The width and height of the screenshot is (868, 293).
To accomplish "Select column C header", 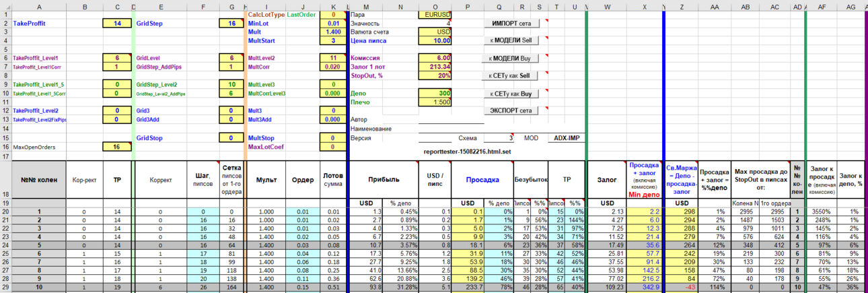I will 118,5.
